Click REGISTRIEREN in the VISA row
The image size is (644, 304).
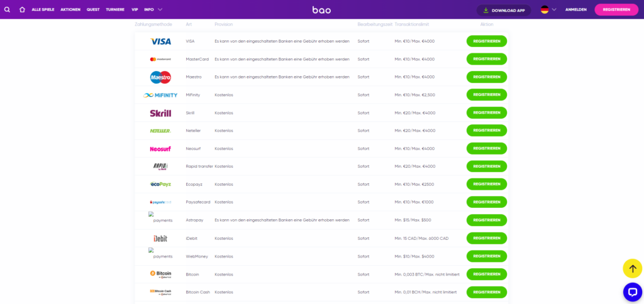(487, 41)
